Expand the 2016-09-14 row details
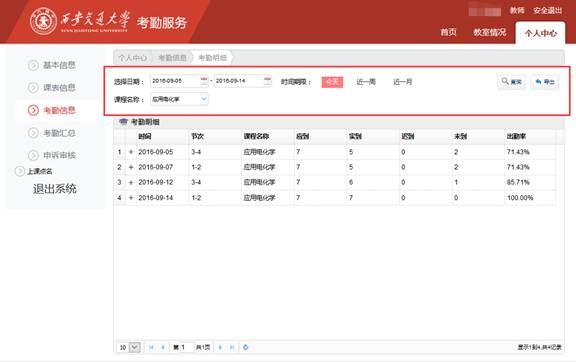Viewport: 576px width, 362px height. 131,198
